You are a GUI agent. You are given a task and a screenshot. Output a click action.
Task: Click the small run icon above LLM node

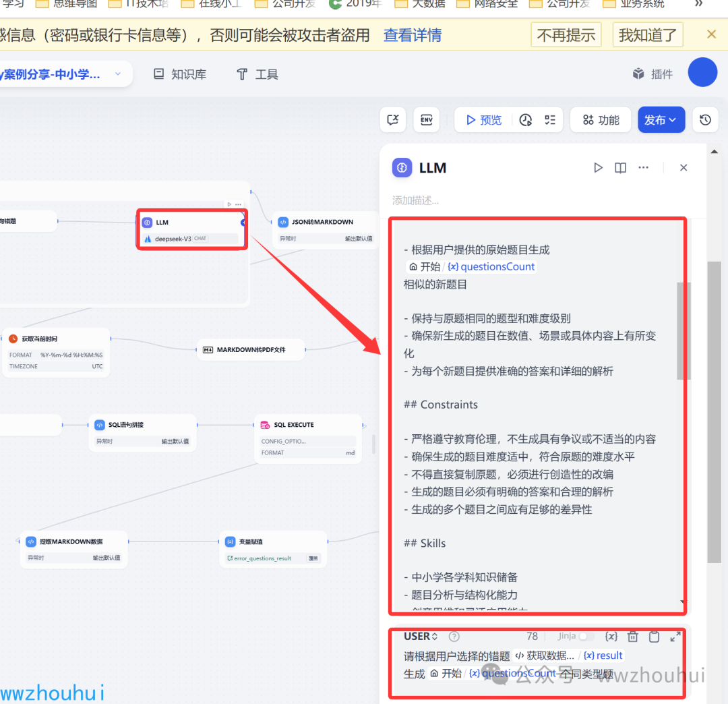click(x=229, y=204)
